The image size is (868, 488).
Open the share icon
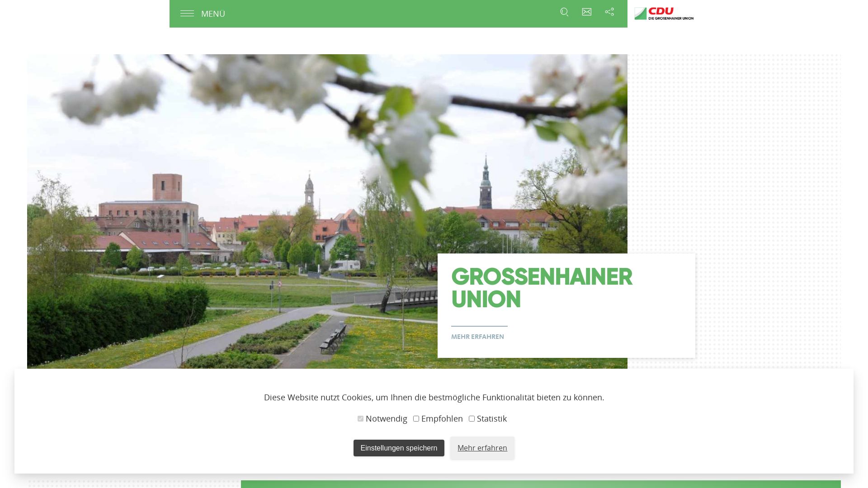pos(609,12)
